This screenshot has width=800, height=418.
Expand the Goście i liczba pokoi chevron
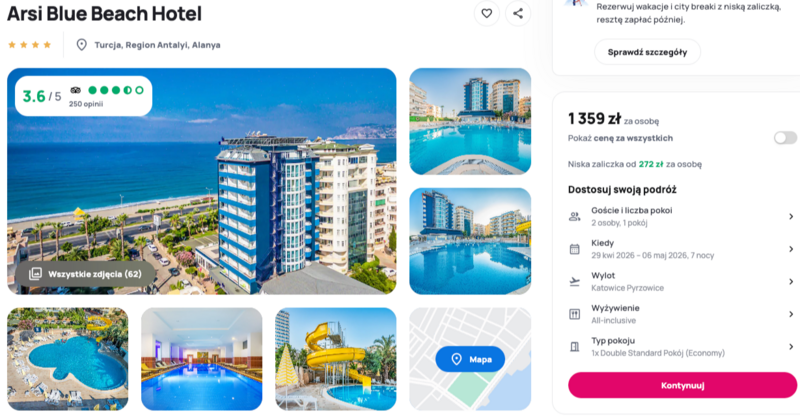(791, 216)
